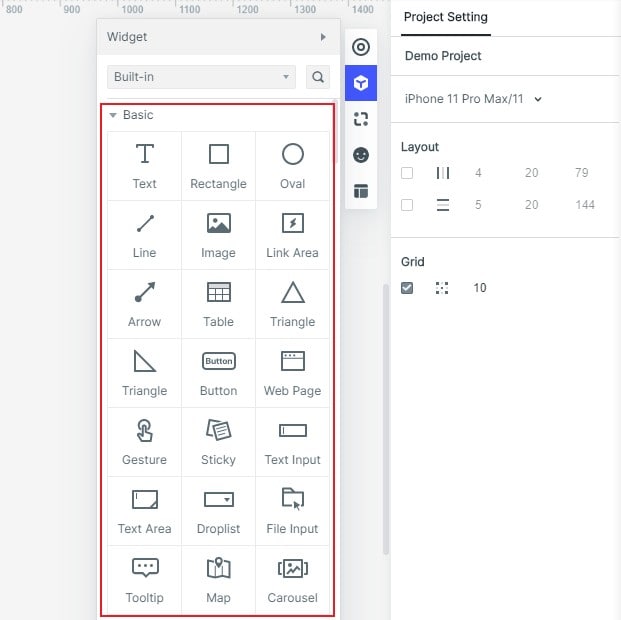The height and width of the screenshot is (620, 621).
Task: Enable the row layout checkbox
Action: click(x=407, y=205)
